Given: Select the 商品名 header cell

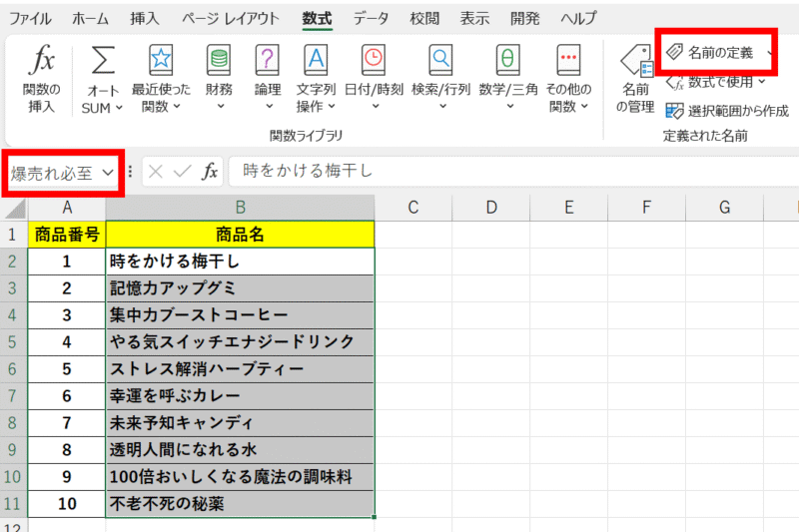Looking at the screenshot, I should (240, 235).
